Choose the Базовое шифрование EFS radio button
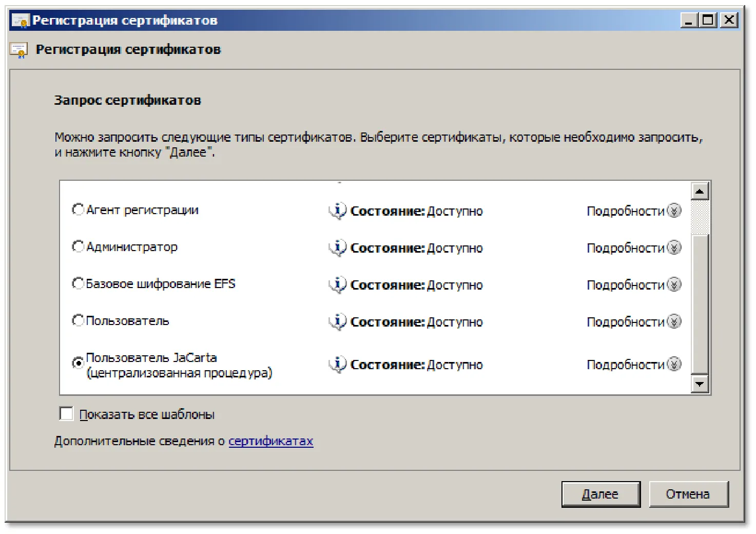 pos(78,283)
